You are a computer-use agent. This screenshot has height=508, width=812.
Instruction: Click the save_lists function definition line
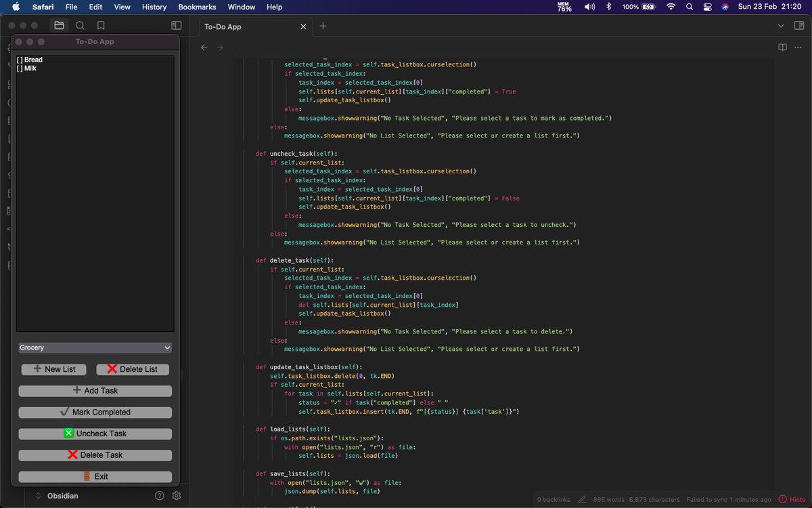(x=292, y=473)
